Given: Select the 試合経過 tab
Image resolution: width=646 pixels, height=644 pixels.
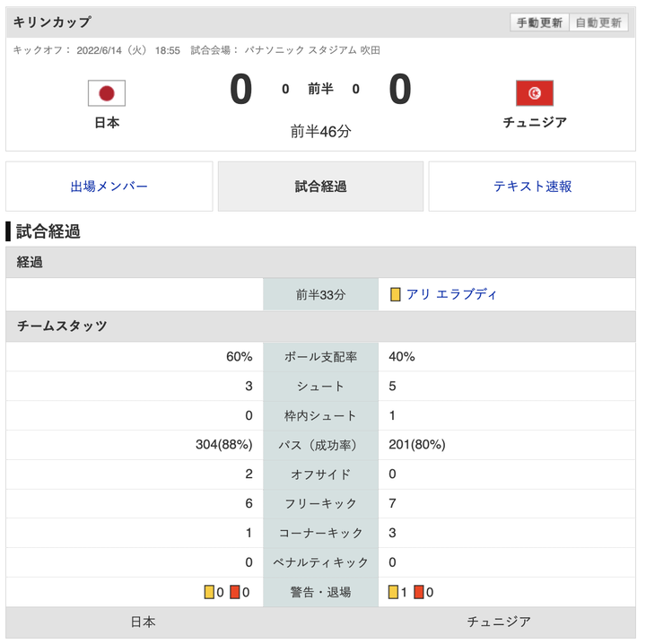Looking at the screenshot, I should click(320, 187).
